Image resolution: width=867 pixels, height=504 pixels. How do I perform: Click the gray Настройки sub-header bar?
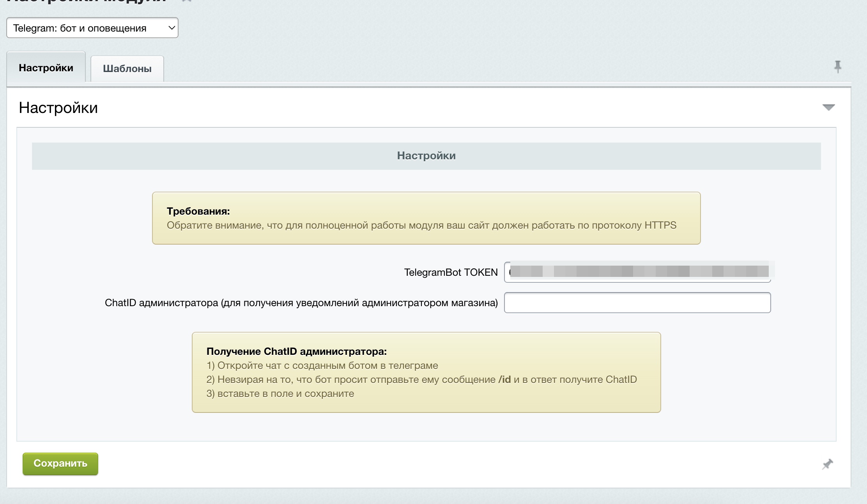pos(426,156)
